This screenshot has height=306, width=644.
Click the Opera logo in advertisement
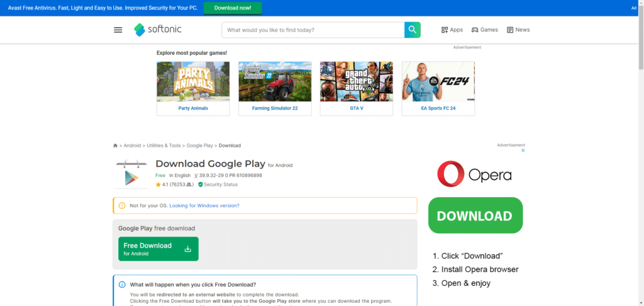click(474, 174)
